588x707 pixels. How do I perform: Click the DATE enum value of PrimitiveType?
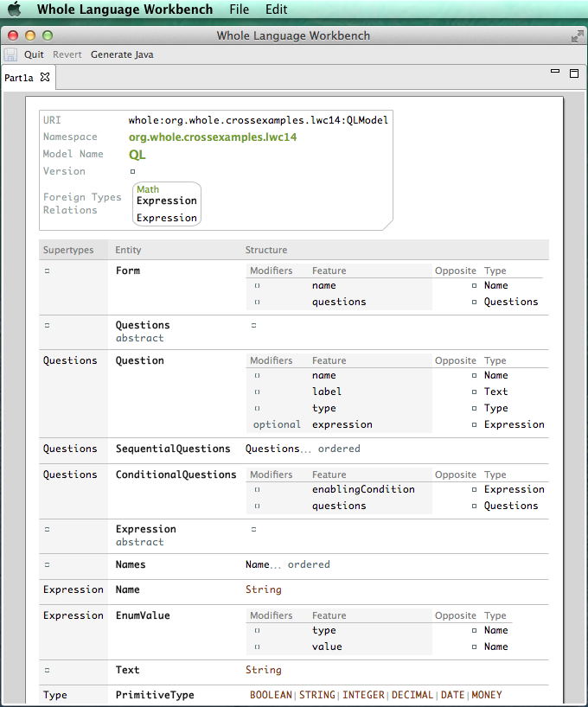[452, 695]
